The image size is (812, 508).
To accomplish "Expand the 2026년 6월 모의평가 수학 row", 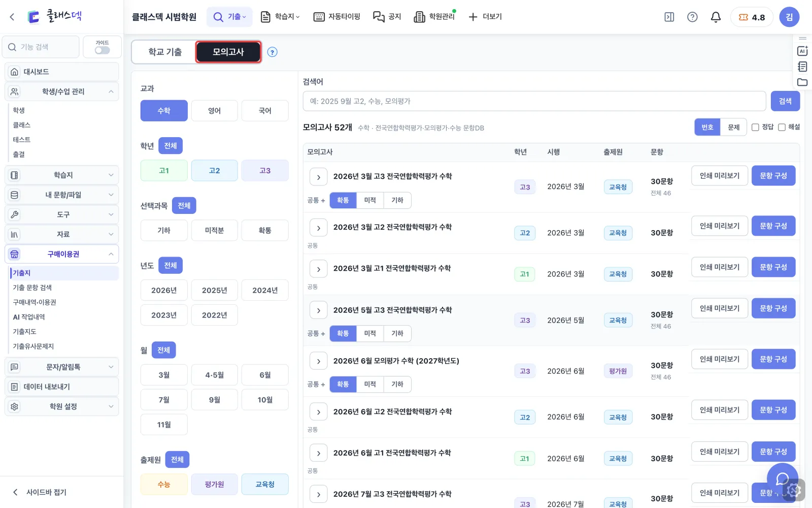I will 318,361.
